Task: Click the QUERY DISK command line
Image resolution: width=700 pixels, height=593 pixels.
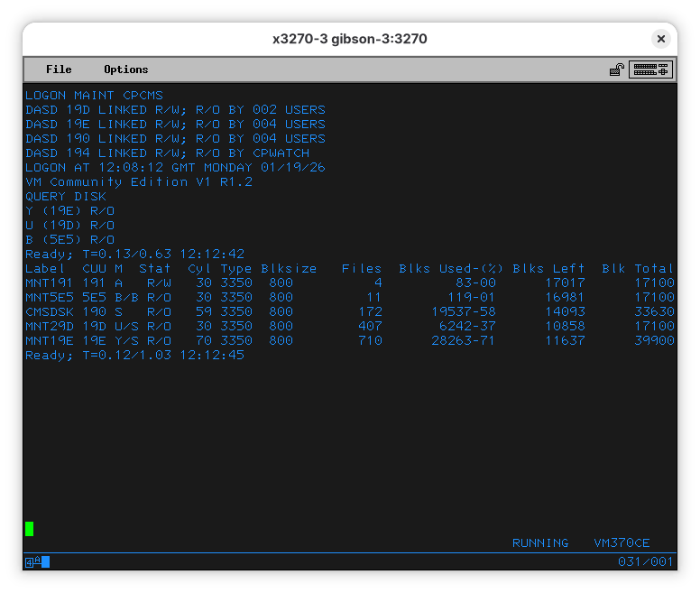Action: click(66, 197)
